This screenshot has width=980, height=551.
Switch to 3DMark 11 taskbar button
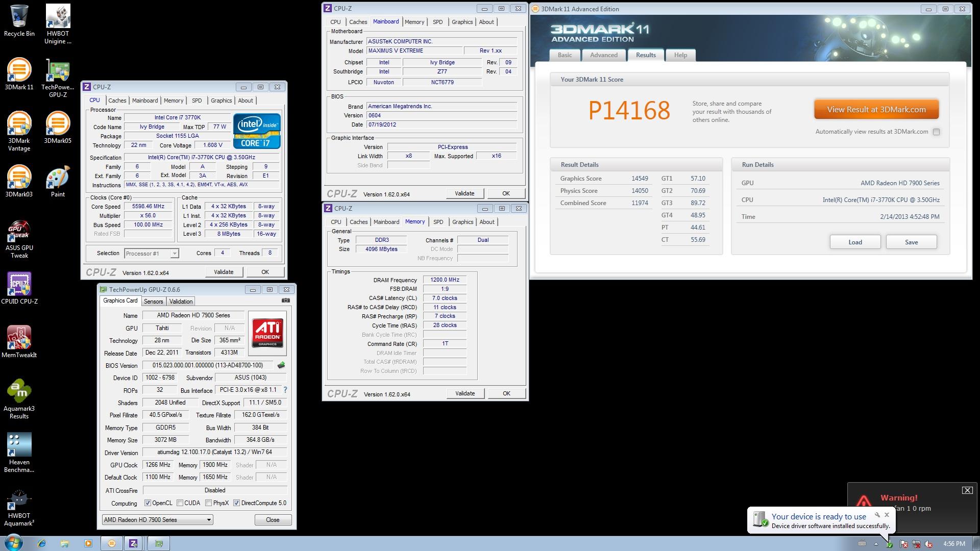coord(111,543)
